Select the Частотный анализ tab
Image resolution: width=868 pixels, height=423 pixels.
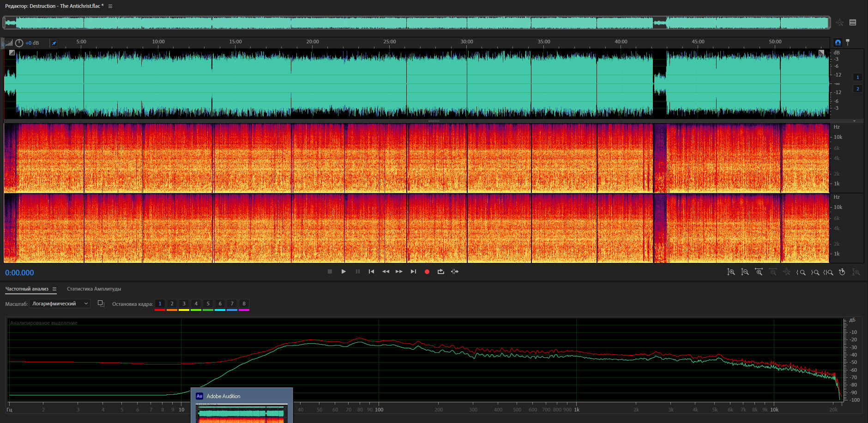27,289
